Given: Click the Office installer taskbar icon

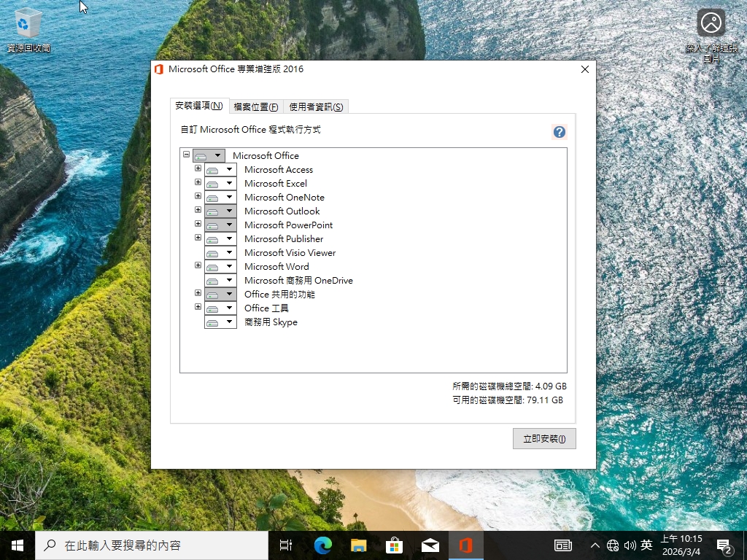Looking at the screenshot, I should (x=465, y=545).
